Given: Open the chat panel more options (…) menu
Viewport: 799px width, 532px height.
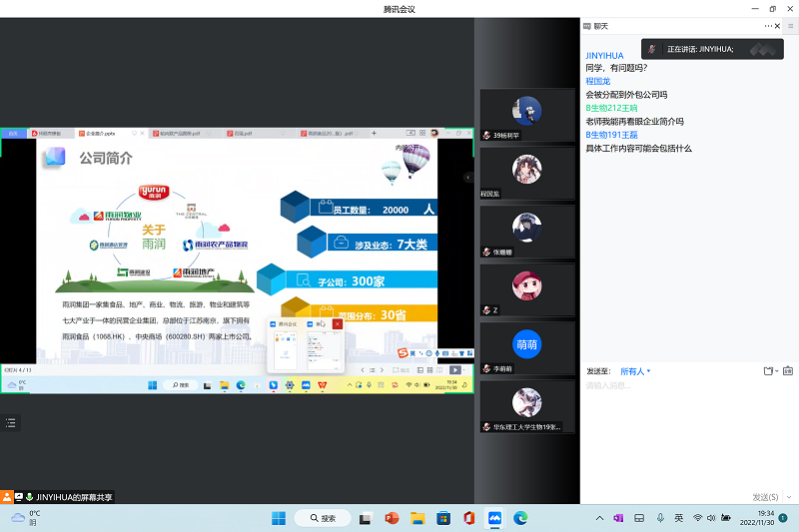Looking at the screenshot, I should tap(768, 26).
